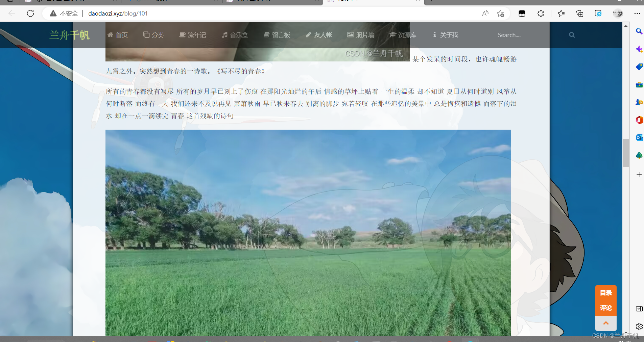This screenshot has width=644, height=342.
Task: Open the Settings and more menu
Action: (638, 13)
